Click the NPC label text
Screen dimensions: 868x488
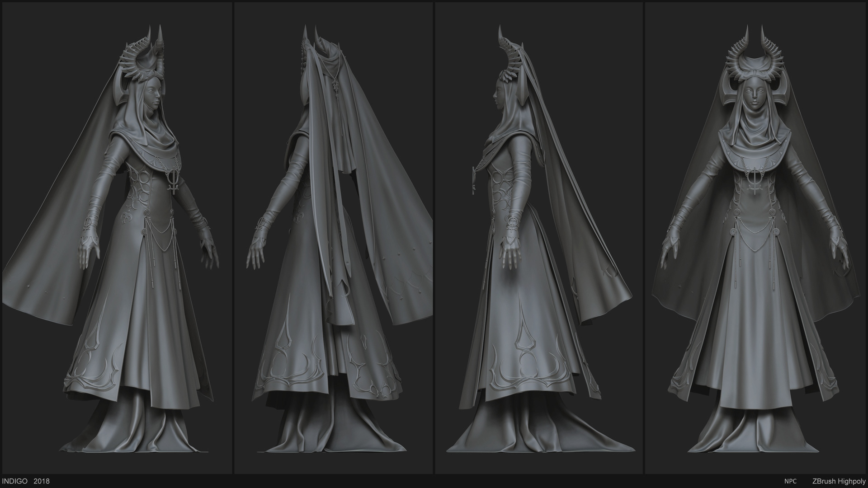pos(790,481)
